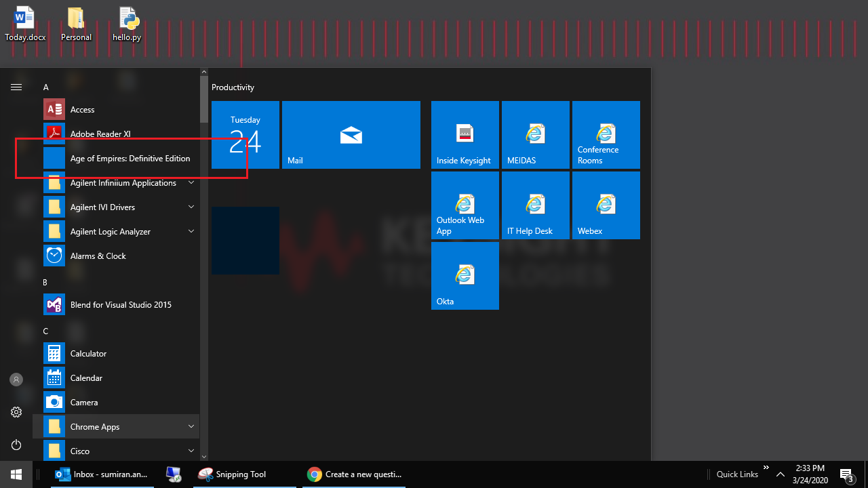Switch to Outlook Inbox taskbar window

point(102,474)
